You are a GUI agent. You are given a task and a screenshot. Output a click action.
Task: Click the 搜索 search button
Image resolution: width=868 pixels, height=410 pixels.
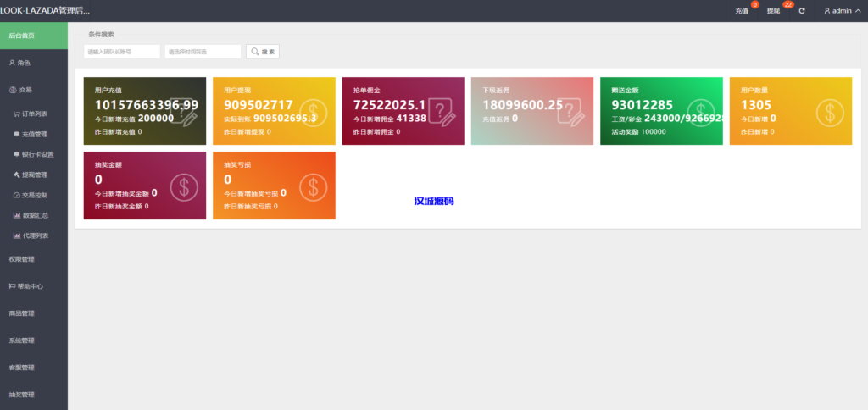(x=263, y=52)
